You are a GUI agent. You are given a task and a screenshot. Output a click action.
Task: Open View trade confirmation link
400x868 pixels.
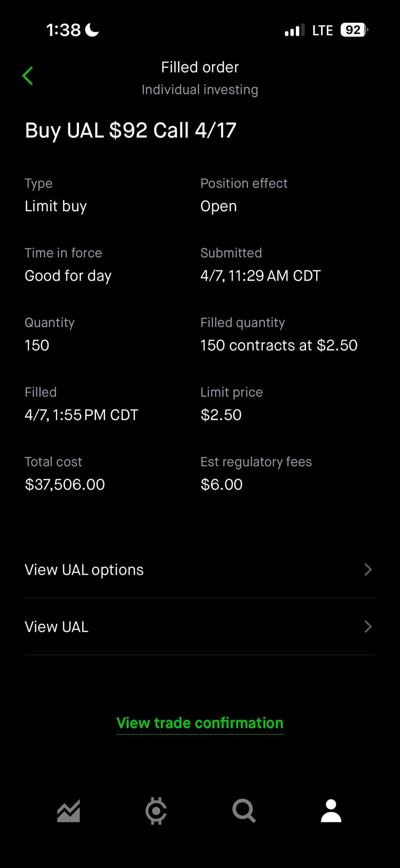(200, 723)
